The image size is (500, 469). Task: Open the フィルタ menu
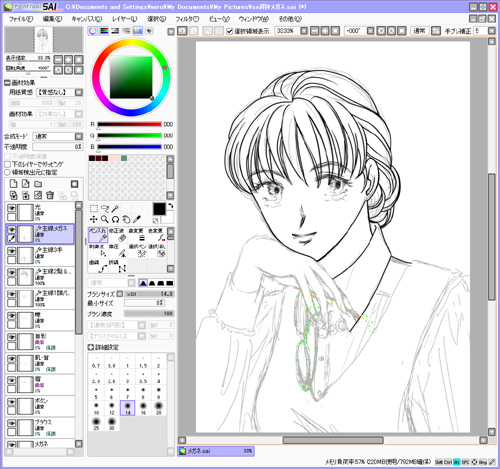187,19
